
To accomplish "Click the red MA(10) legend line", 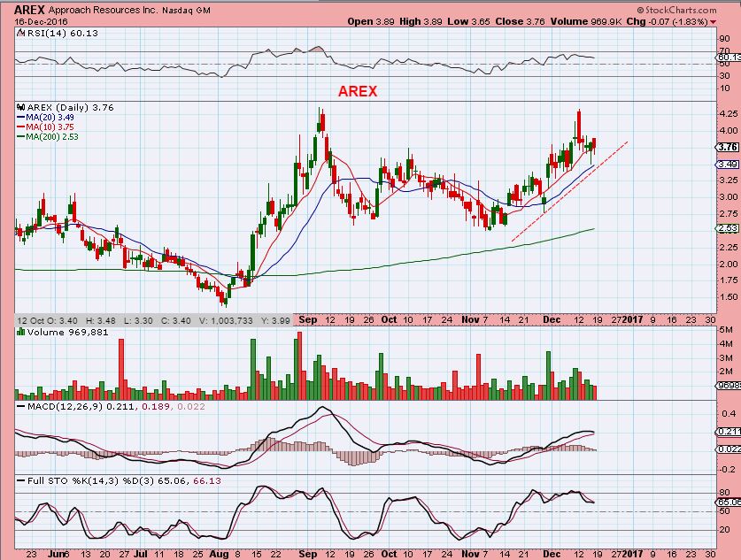I will pos(20,127).
